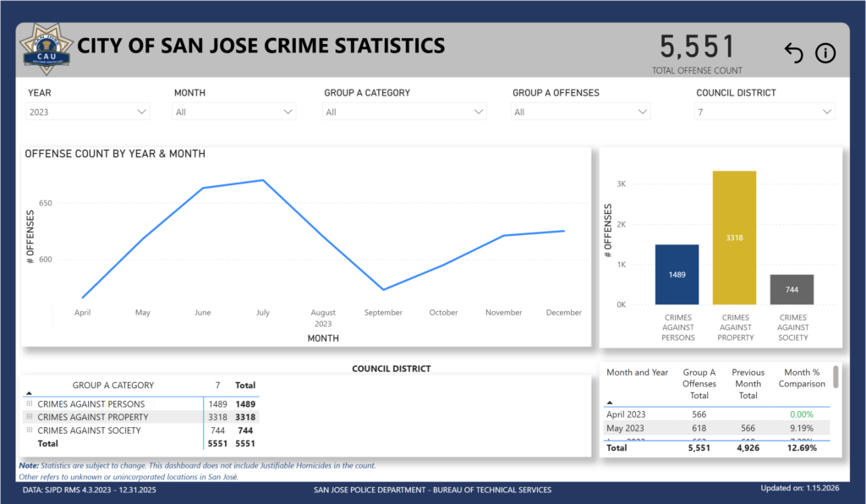Click sort arrow in Month and Year table

point(611,403)
